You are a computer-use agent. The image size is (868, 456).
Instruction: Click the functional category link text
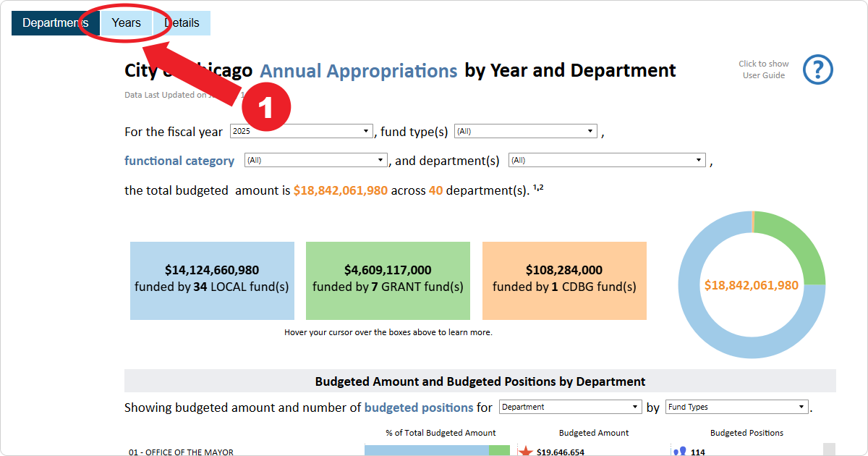pyautogui.click(x=179, y=161)
